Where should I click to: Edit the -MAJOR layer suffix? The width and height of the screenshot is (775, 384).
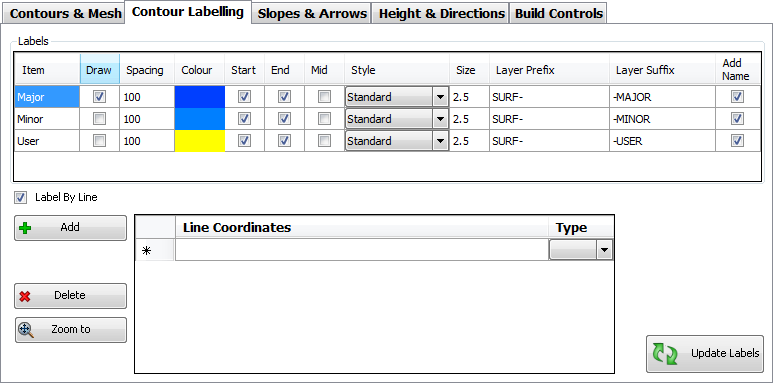point(662,97)
